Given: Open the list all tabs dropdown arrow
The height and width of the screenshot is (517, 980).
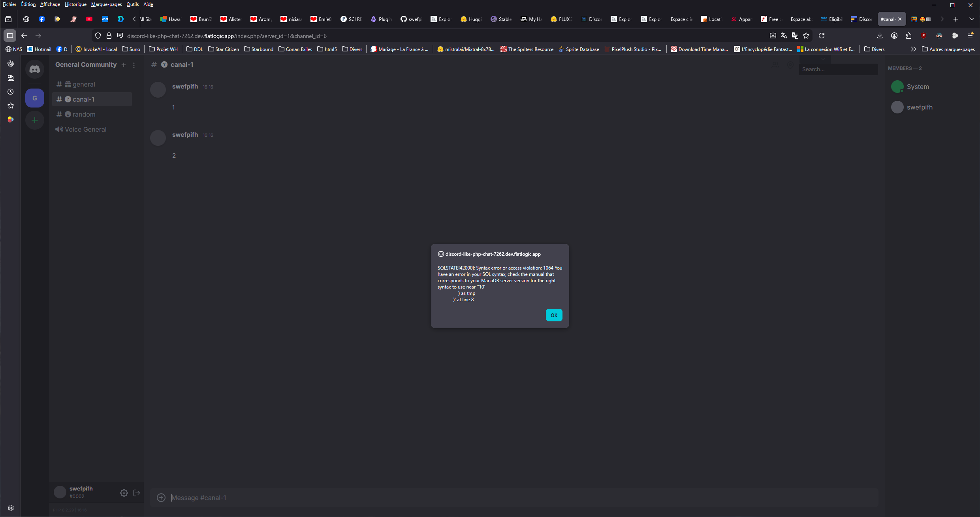Looking at the screenshot, I should 971,19.
